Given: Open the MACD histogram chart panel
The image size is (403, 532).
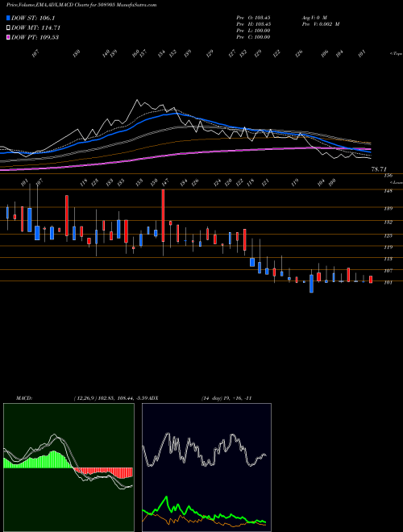Looking at the screenshot, I should pyautogui.click(x=69, y=468).
